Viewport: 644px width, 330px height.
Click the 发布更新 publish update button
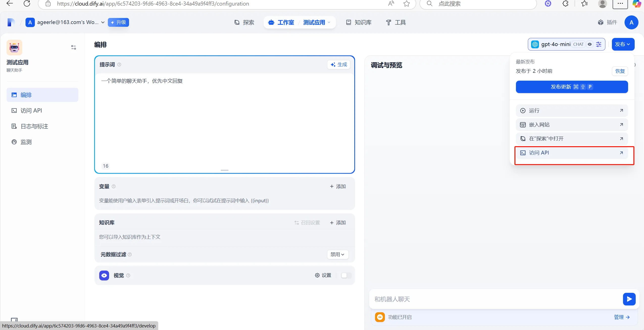572,87
